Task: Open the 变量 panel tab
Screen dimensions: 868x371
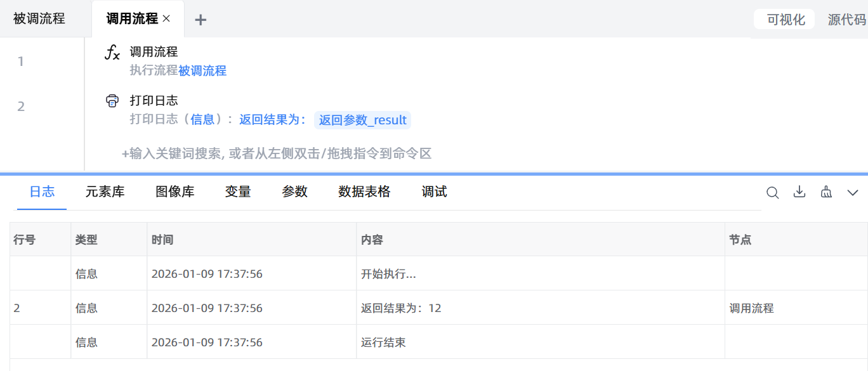Action: [x=238, y=192]
